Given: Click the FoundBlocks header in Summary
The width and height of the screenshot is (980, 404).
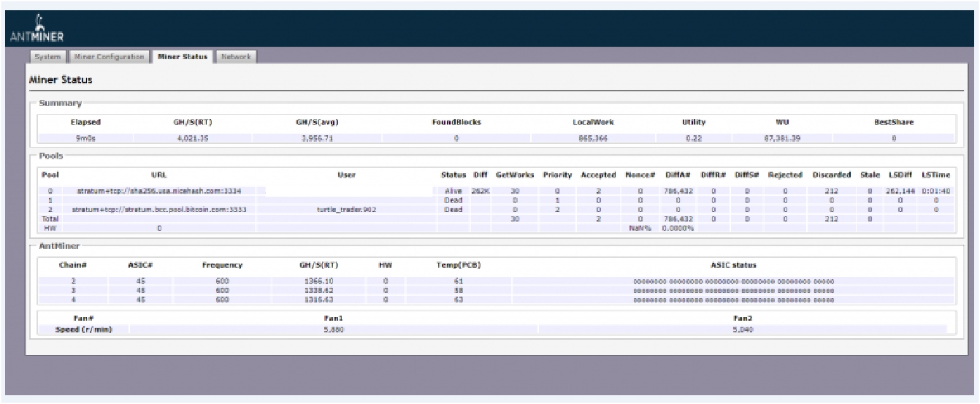Looking at the screenshot, I should [x=456, y=122].
